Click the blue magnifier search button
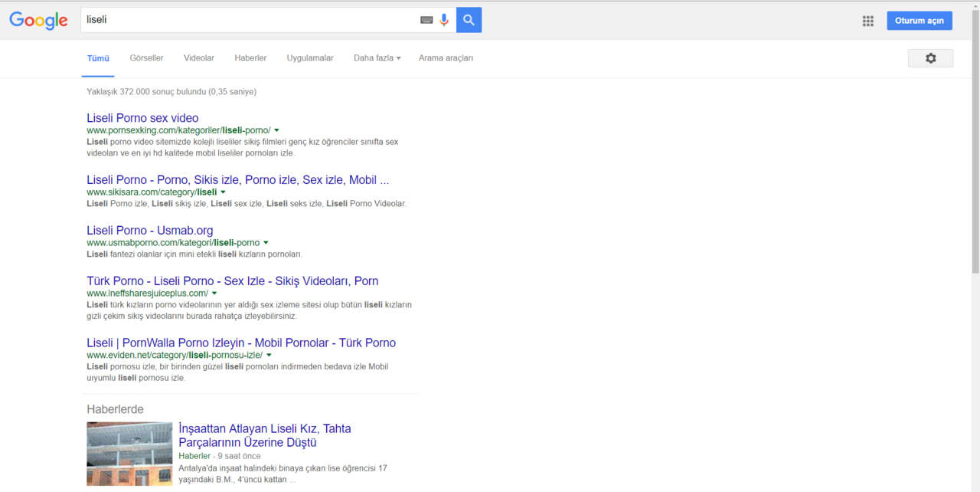Image resolution: width=980 pixels, height=492 pixels. point(469,20)
